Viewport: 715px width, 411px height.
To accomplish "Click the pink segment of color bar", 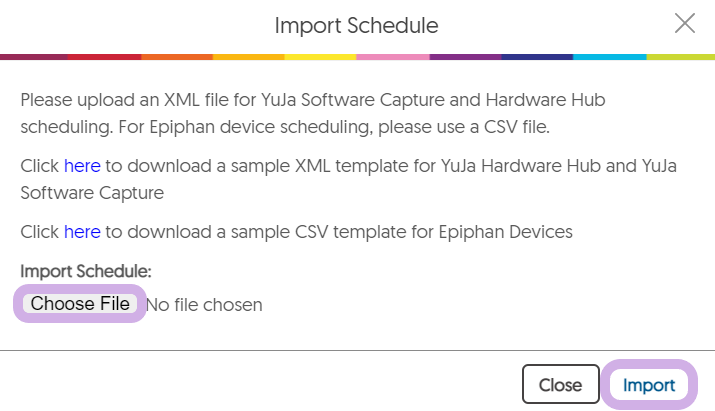I will coord(393,56).
